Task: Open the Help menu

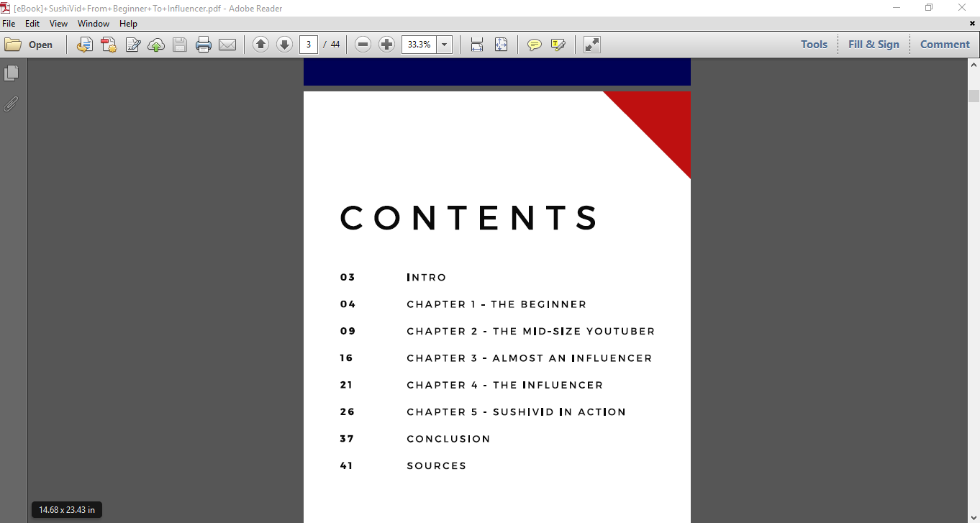Action: click(128, 24)
